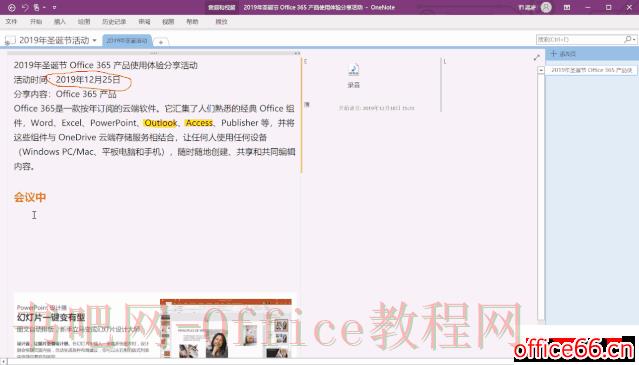Click the full page view expand arrow
The image size is (639, 365).
coord(537,58)
